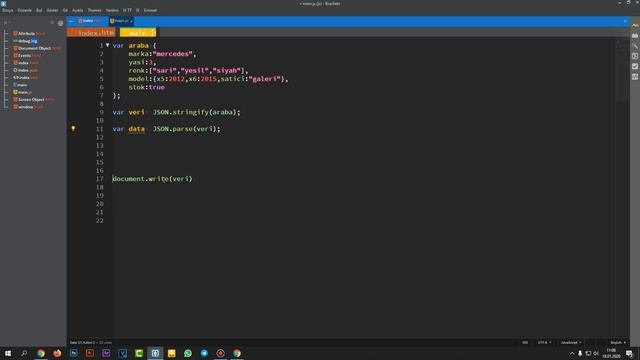Screen dimensions: 640x360
Task: Click the yellow main.js label
Action: 138,33
